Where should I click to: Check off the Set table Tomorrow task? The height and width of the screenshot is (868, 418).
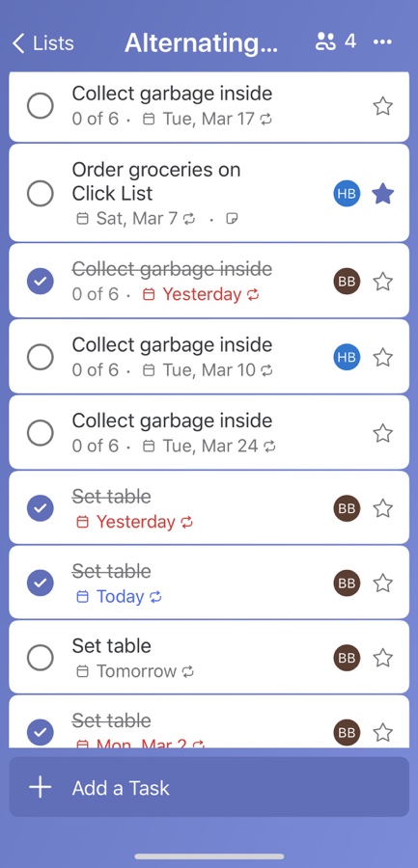tap(41, 658)
